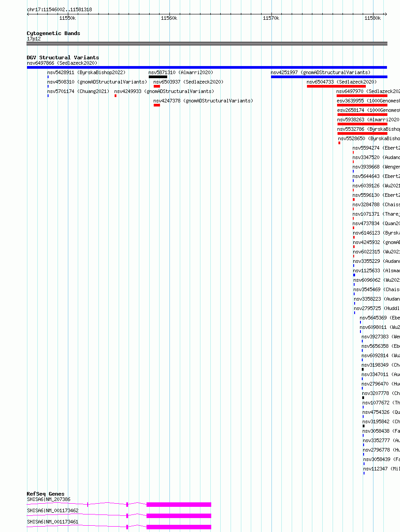Click the black bar under nsv5871310
Screen dimensions: 400x532
pyautogui.click(x=158, y=77)
